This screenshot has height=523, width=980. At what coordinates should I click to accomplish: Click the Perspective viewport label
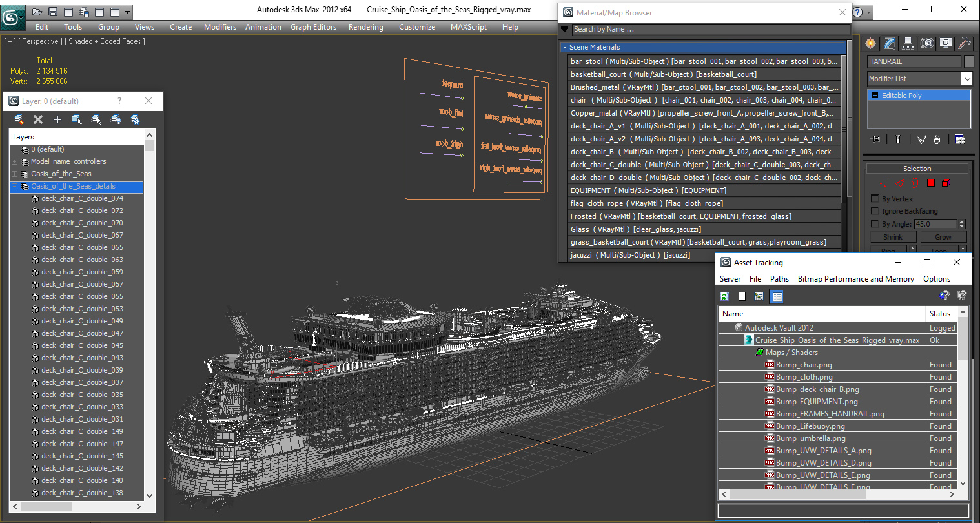(x=41, y=41)
